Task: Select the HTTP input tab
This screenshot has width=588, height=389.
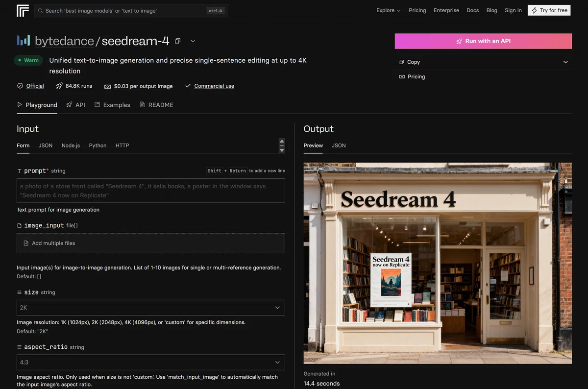Action: click(x=122, y=146)
